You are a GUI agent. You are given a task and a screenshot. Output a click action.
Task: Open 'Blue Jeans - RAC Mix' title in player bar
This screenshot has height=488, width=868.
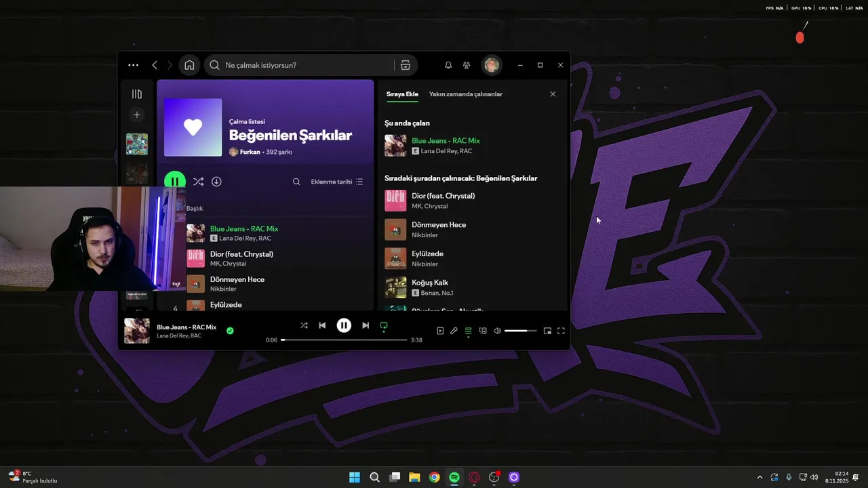(186, 327)
